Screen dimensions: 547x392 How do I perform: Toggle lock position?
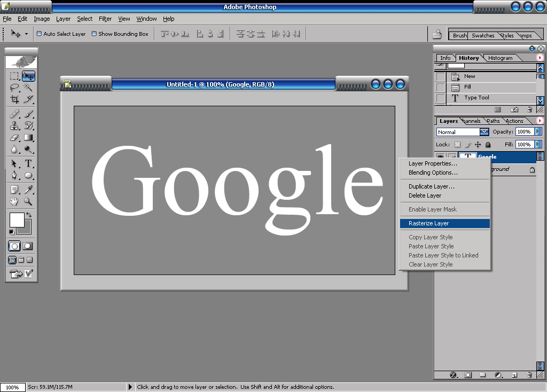tap(478, 144)
